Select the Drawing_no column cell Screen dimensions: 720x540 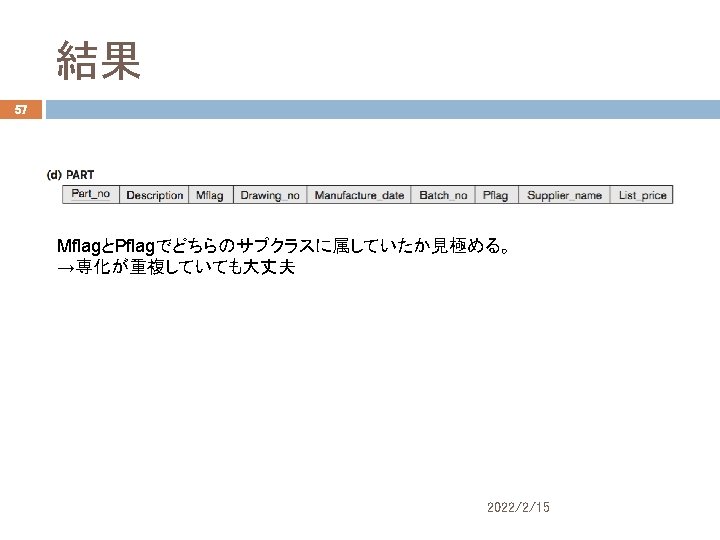(x=270, y=195)
